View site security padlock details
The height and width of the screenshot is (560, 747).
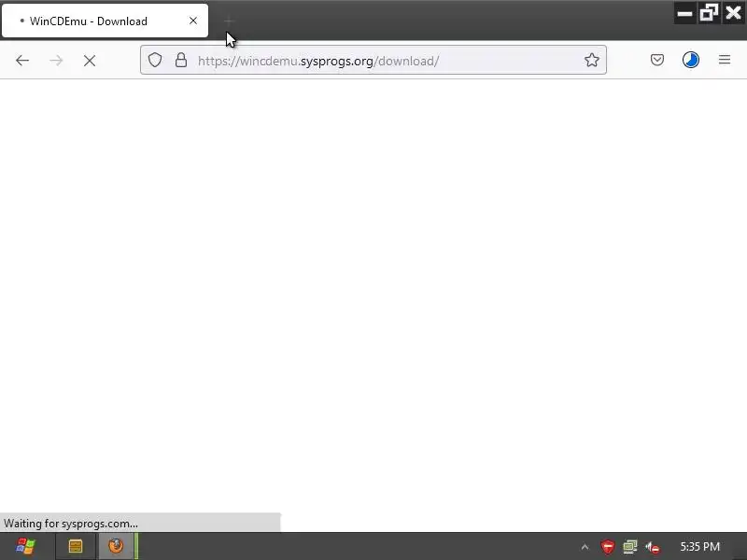(x=181, y=60)
